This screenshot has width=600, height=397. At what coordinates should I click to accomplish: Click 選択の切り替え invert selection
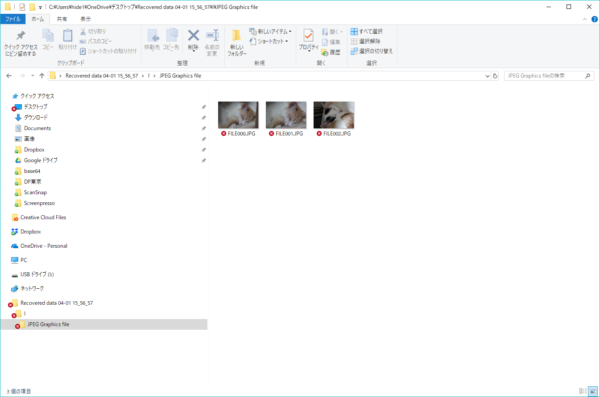[372, 51]
